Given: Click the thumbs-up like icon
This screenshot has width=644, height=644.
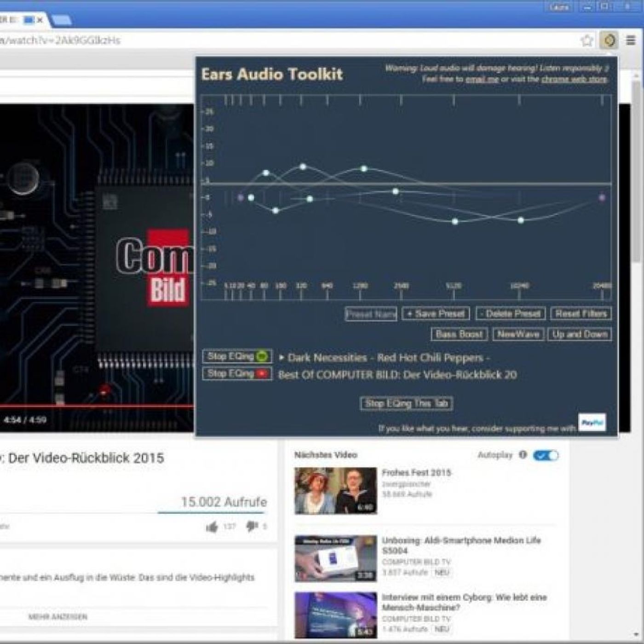Looking at the screenshot, I should [x=212, y=526].
